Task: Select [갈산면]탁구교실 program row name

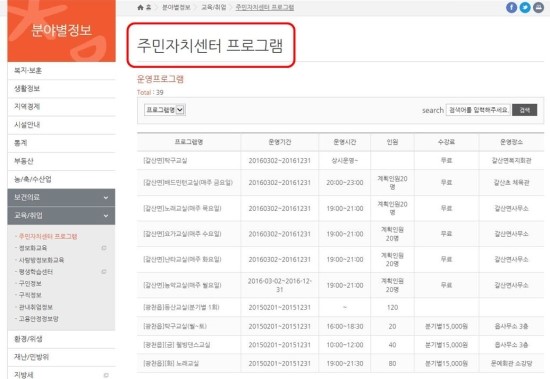Action: point(165,161)
